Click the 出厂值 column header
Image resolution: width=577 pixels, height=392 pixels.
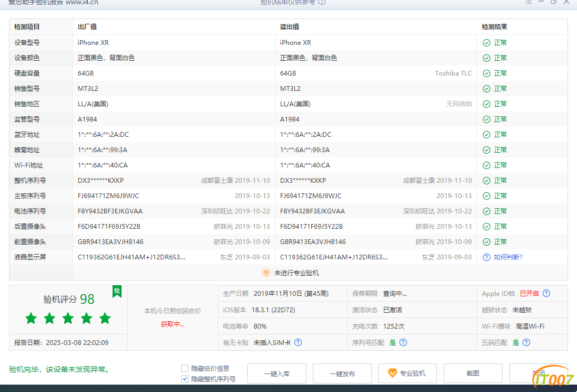tap(87, 27)
